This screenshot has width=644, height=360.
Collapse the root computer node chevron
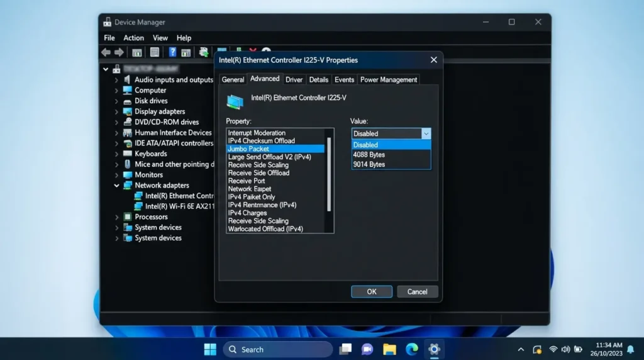[x=106, y=69]
